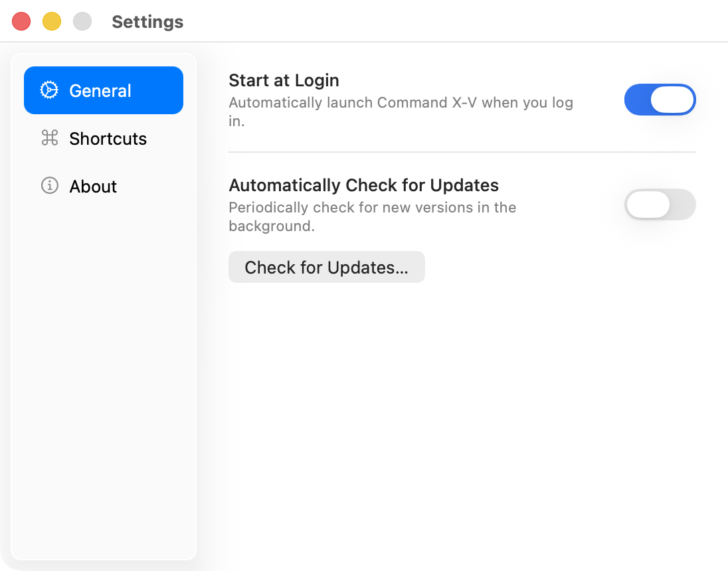Switch to the About pane
728x571 pixels.
click(x=104, y=186)
